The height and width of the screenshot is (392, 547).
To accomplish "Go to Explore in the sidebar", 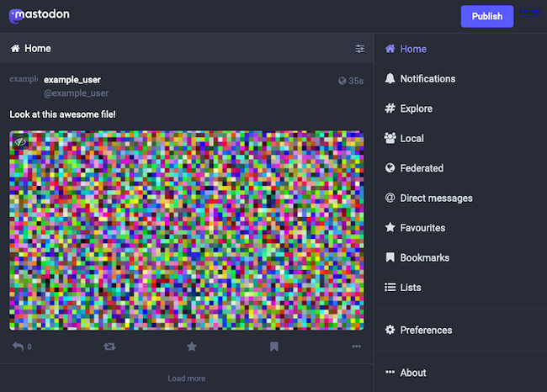I will click(416, 109).
